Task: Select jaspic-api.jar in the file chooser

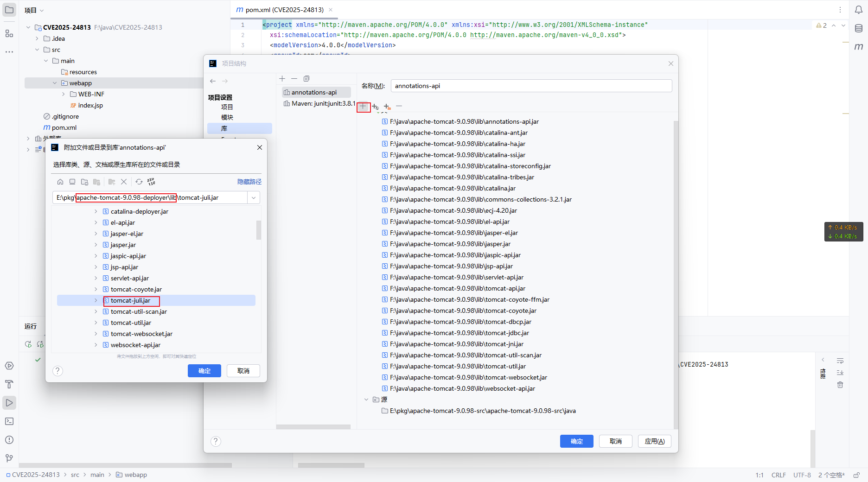Action: (x=128, y=256)
